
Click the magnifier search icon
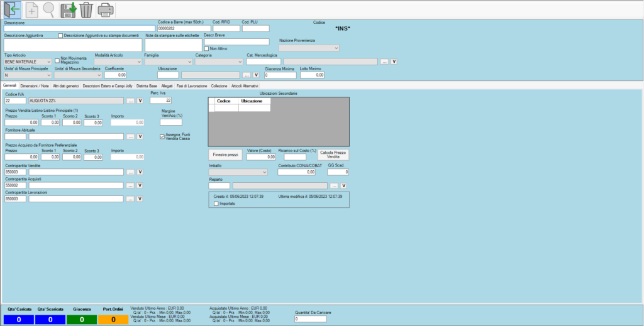pyautogui.click(x=48, y=10)
